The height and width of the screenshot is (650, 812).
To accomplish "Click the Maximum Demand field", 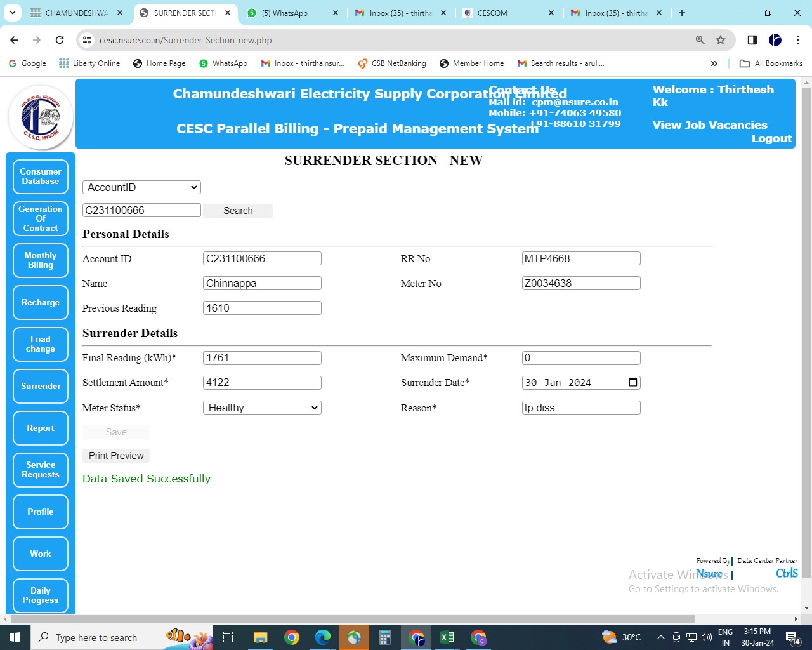I will click(581, 358).
